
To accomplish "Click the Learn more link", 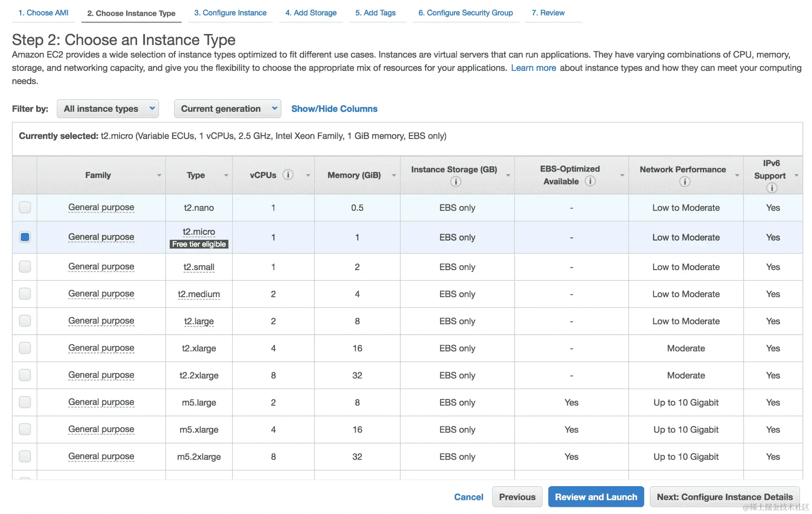I will [x=533, y=68].
